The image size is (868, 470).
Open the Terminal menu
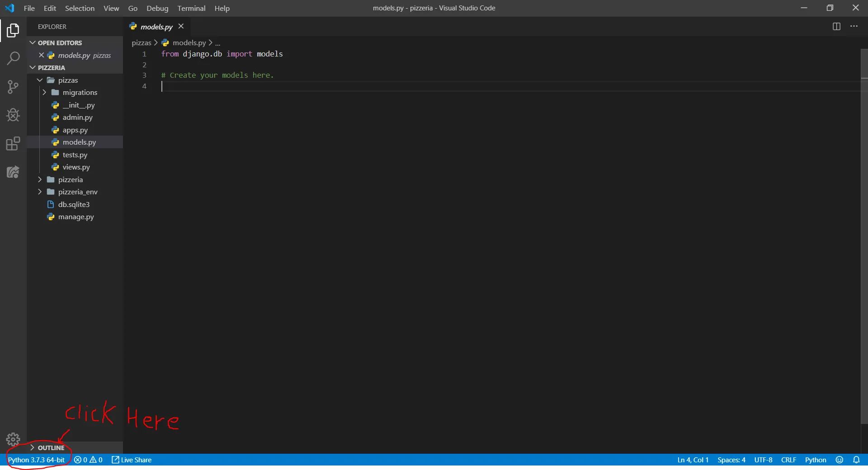pyautogui.click(x=191, y=8)
